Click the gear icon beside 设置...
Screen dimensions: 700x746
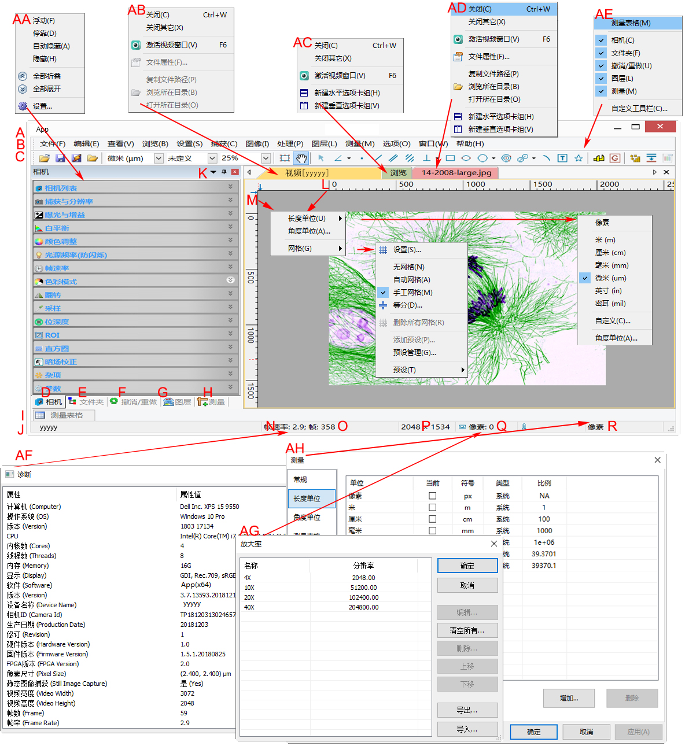[23, 106]
